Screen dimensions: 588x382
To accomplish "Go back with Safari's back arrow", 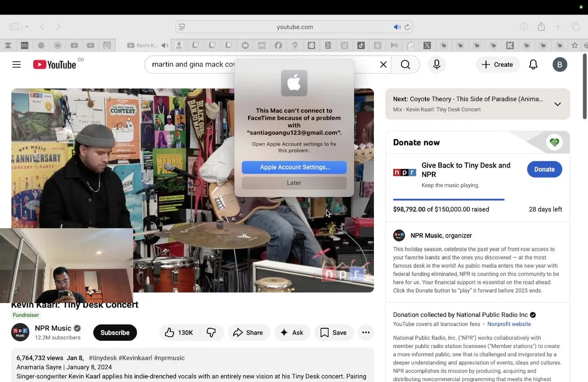I will tap(42, 27).
